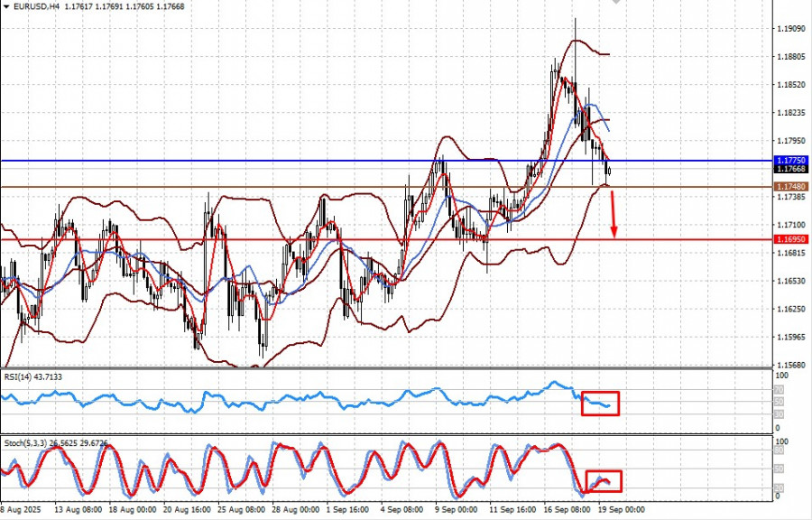Viewport: 812px width, 520px height.
Task: Click the brown 1.17480 price label
Action: click(791, 187)
